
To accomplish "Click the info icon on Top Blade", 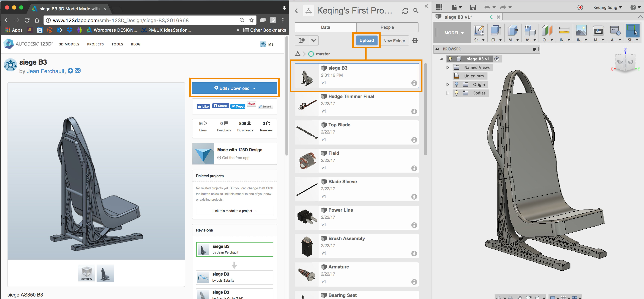I will point(414,140).
